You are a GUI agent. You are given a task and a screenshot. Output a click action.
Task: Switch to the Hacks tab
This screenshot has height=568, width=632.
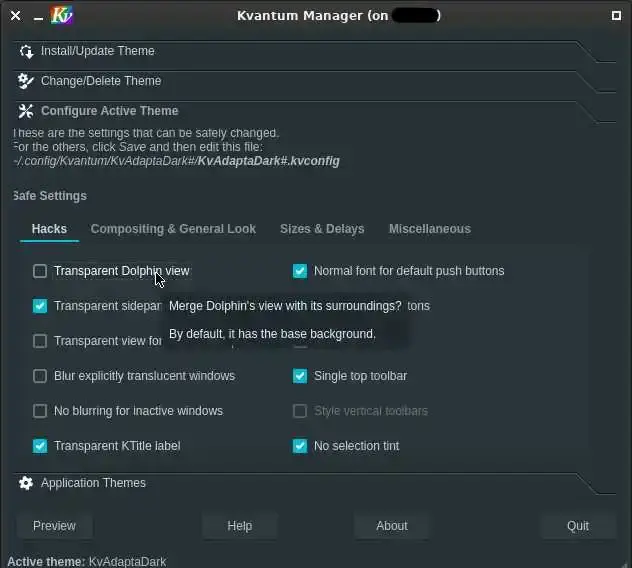pos(49,229)
